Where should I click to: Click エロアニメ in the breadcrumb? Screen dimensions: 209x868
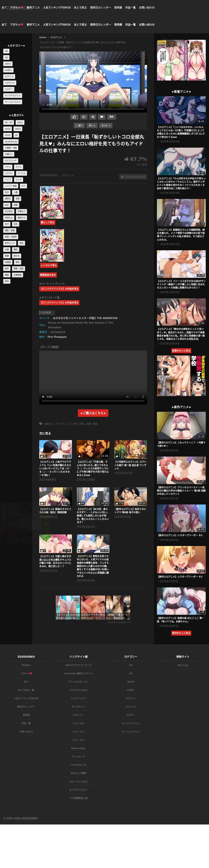click(56, 37)
